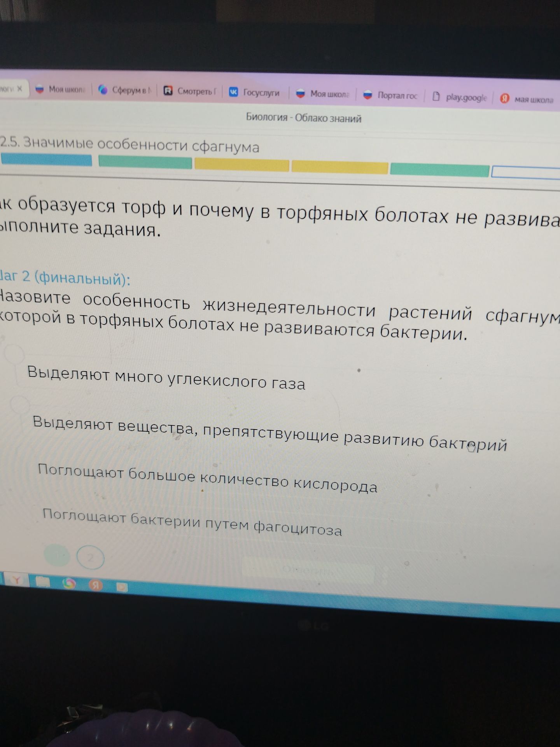Screen dimensions: 560x747
Task: Click the empty outlined progress segment
Action: [525, 172]
